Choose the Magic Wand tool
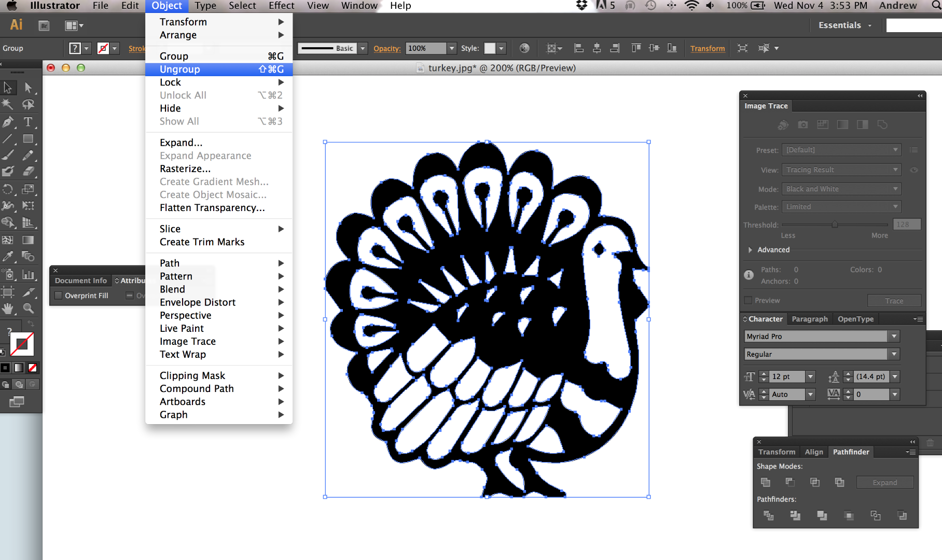The width and height of the screenshot is (942, 560). pos(8,104)
